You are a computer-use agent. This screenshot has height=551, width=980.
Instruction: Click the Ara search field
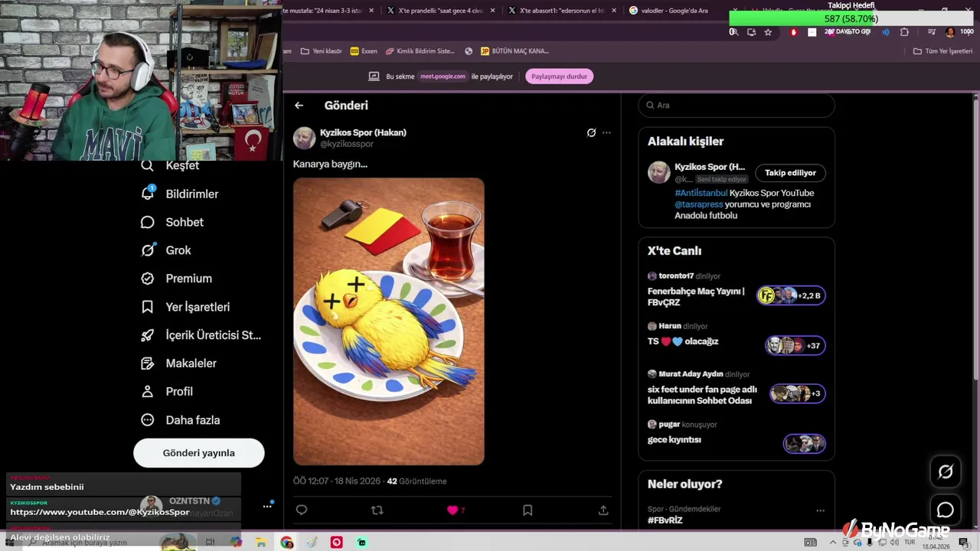click(x=737, y=105)
